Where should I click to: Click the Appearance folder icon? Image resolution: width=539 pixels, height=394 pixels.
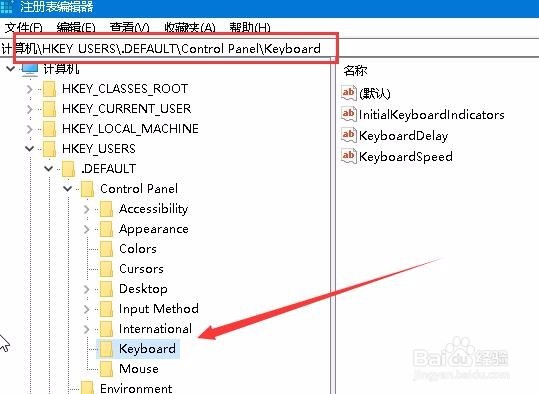point(107,229)
